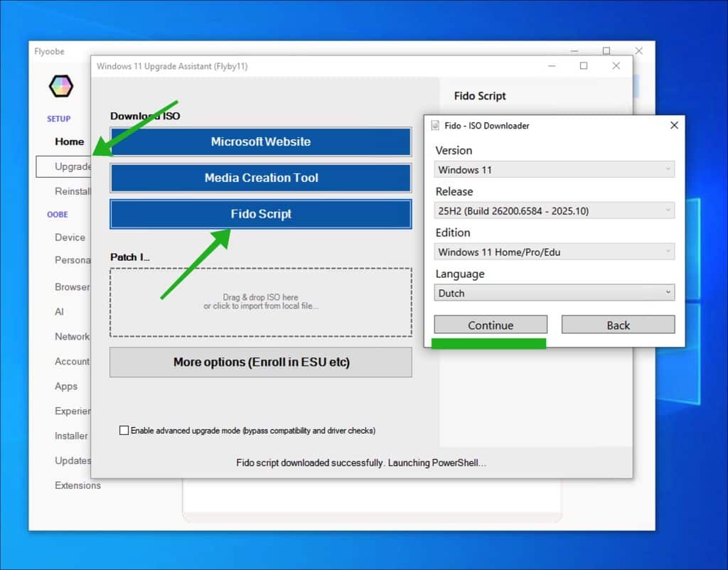Click the ISO drag and drop import area
The height and width of the screenshot is (570, 728).
(x=260, y=302)
